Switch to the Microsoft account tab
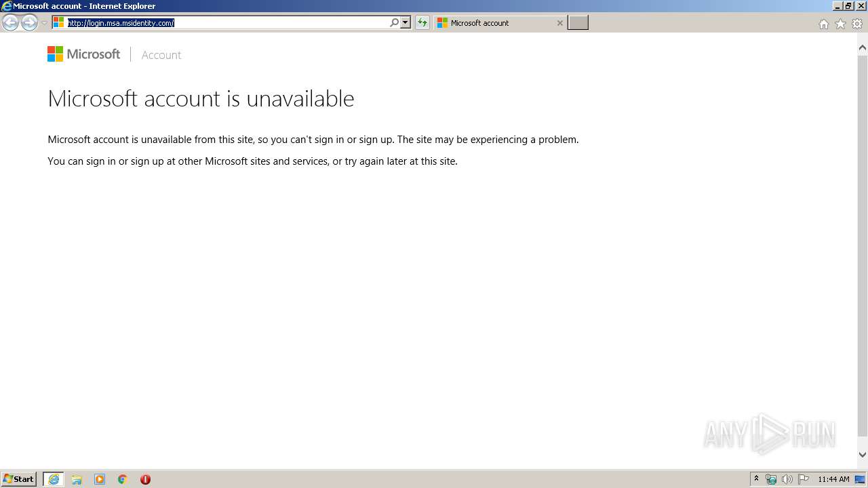This screenshot has height=488, width=868. coord(500,23)
